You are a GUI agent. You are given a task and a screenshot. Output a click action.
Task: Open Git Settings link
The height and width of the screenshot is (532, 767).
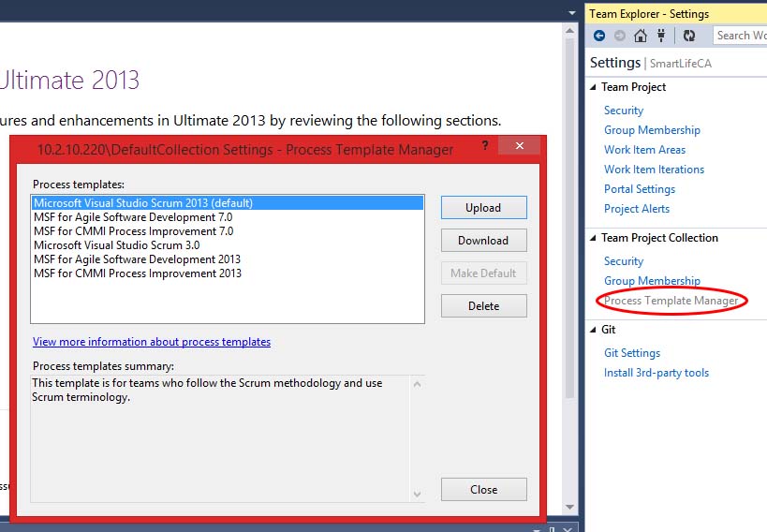click(632, 353)
